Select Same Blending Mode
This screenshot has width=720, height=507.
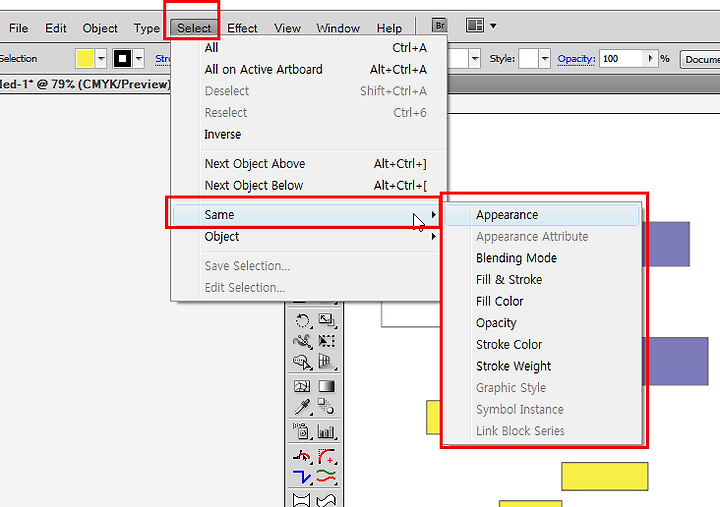(x=542, y=258)
